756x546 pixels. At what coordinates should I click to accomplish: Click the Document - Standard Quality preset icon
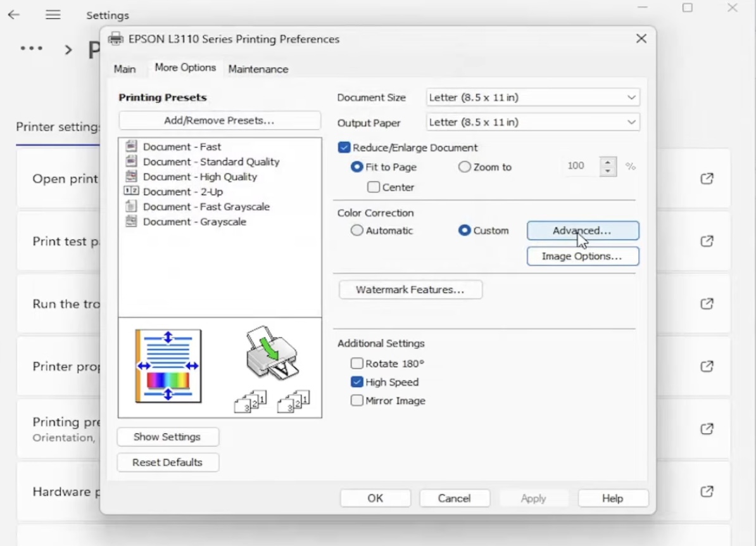[131, 161]
